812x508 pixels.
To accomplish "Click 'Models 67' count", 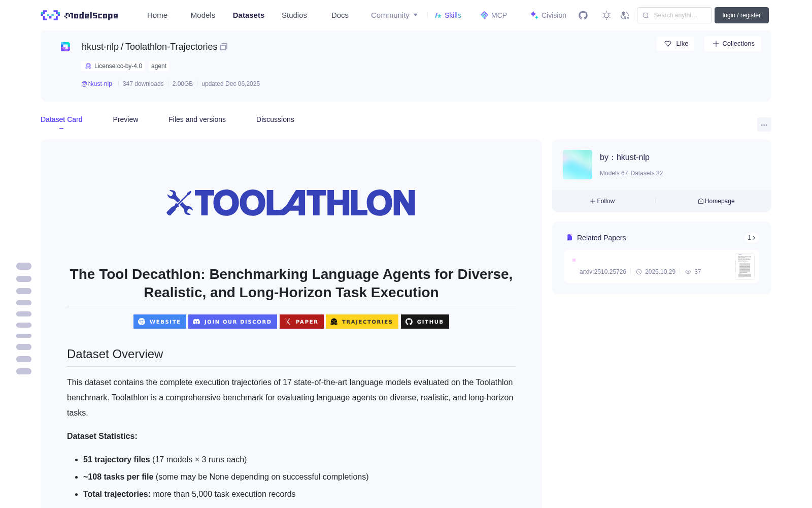I will (614, 173).
